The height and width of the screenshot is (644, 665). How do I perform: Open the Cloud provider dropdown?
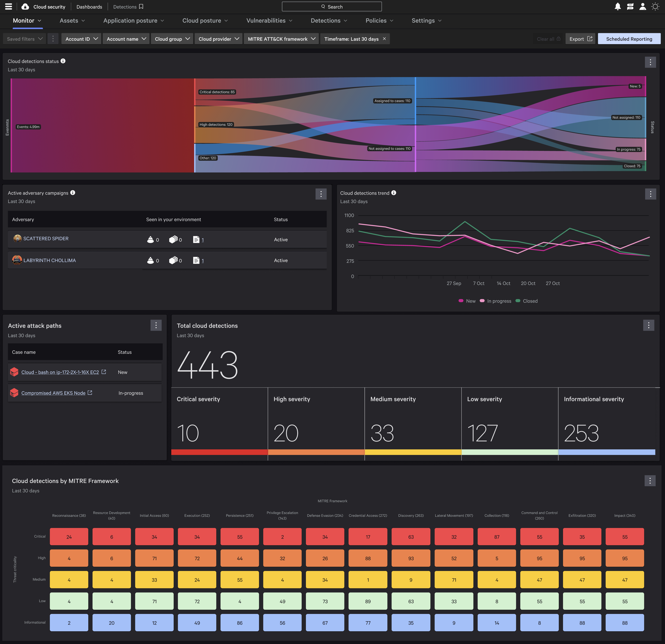tap(219, 39)
